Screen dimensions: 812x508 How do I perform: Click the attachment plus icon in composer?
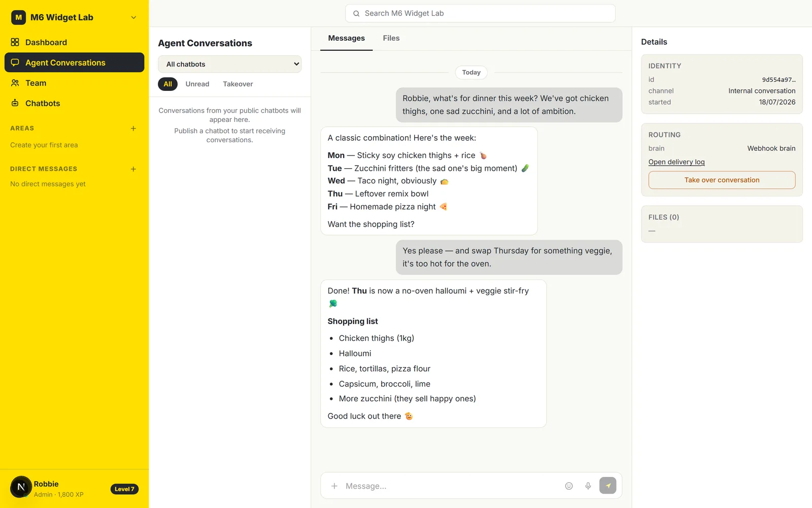[x=334, y=486]
